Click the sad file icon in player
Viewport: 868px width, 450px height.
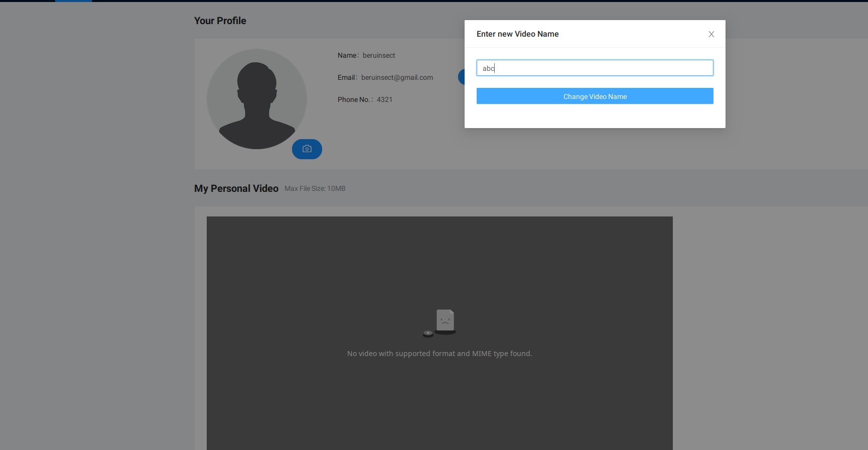[x=445, y=320]
